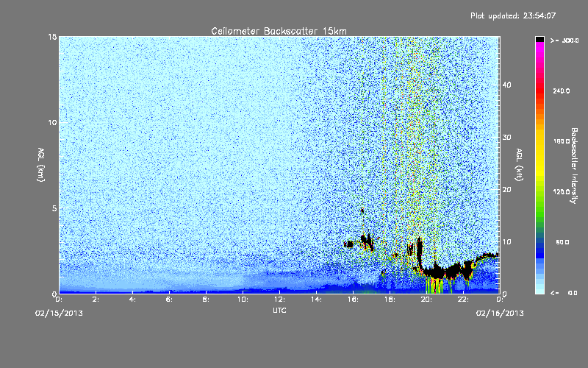Viewport: 588px width, 368px height.
Task: Click the colorbar value 180.0
Action: [562, 141]
